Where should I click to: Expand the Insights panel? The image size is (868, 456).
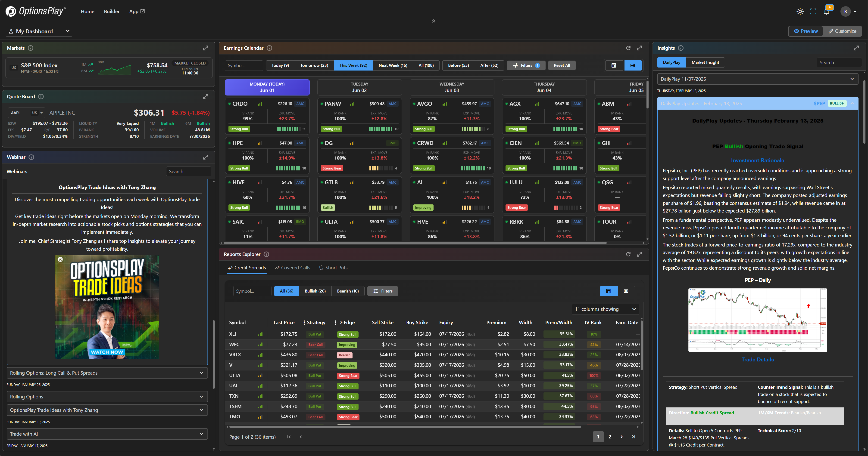[x=856, y=48]
